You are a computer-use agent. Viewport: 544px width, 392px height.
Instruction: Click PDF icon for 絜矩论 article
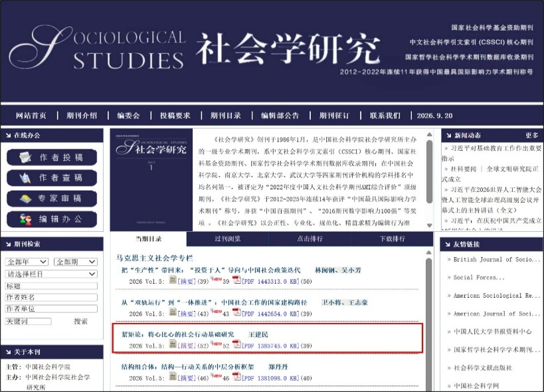[236, 344]
